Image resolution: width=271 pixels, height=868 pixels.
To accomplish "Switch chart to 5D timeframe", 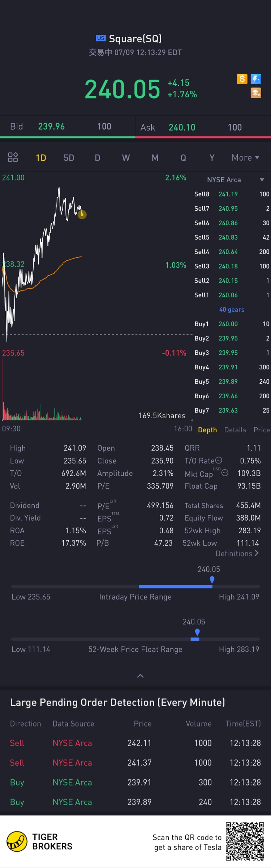I will coord(69,158).
